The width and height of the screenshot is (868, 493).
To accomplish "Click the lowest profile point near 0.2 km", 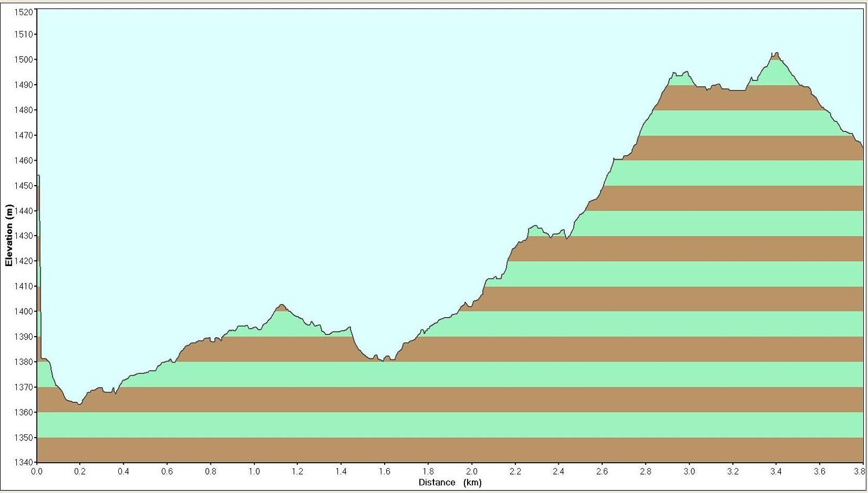I will 79,403.
